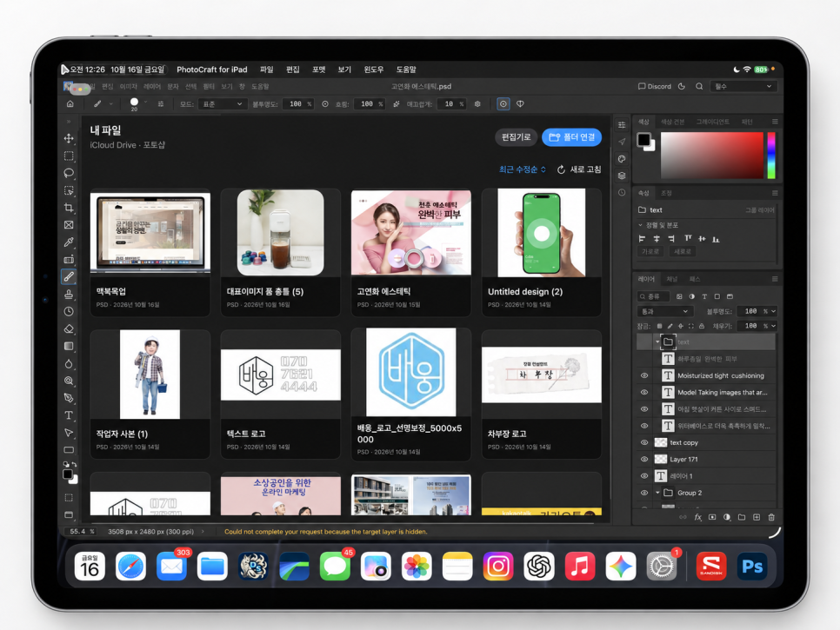Open the layer 불투명도 opacity dropdown arrow

[773, 311]
